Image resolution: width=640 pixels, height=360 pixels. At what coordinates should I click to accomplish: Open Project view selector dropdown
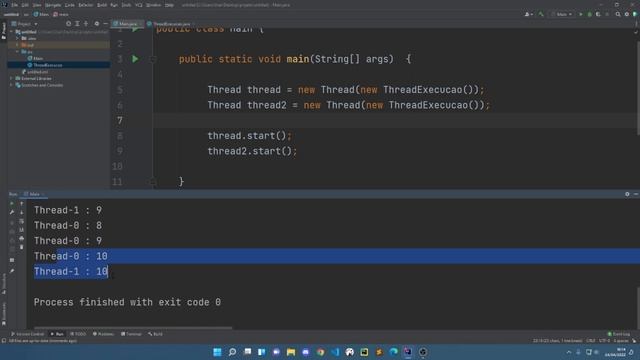[x=24, y=24]
